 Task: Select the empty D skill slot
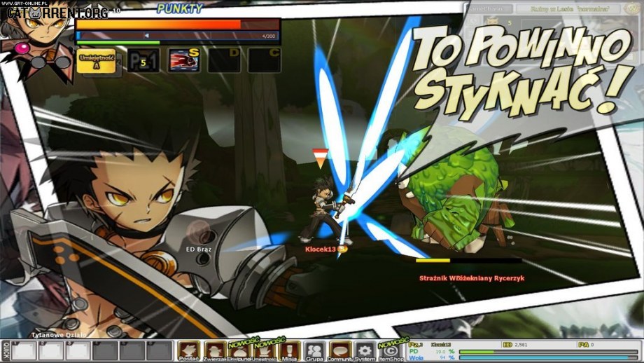coord(224,60)
